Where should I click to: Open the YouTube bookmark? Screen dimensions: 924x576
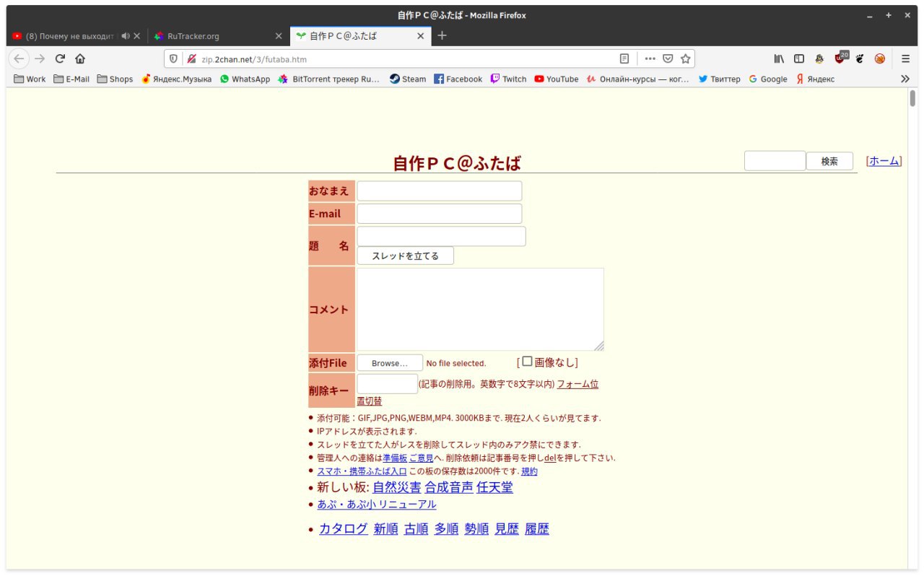click(x=556, y=79)
